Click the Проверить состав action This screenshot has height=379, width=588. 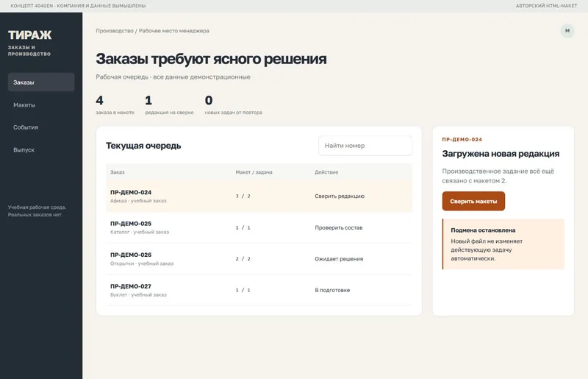pyautogui.click(x=339, y=227)
